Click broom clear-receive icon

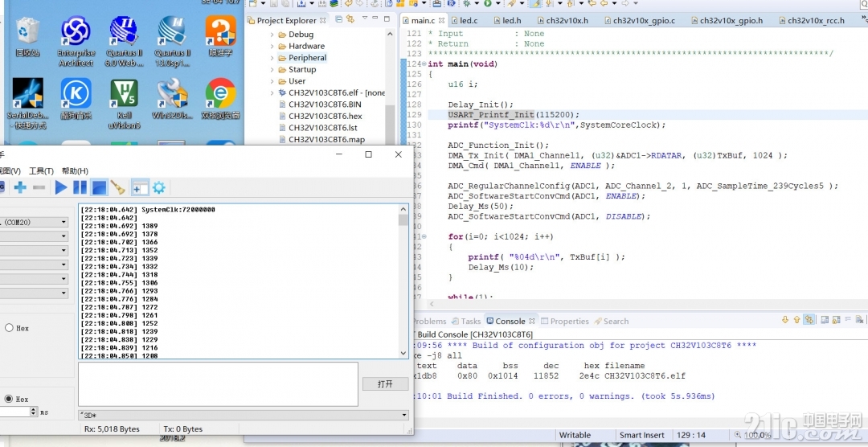point(118,187)
